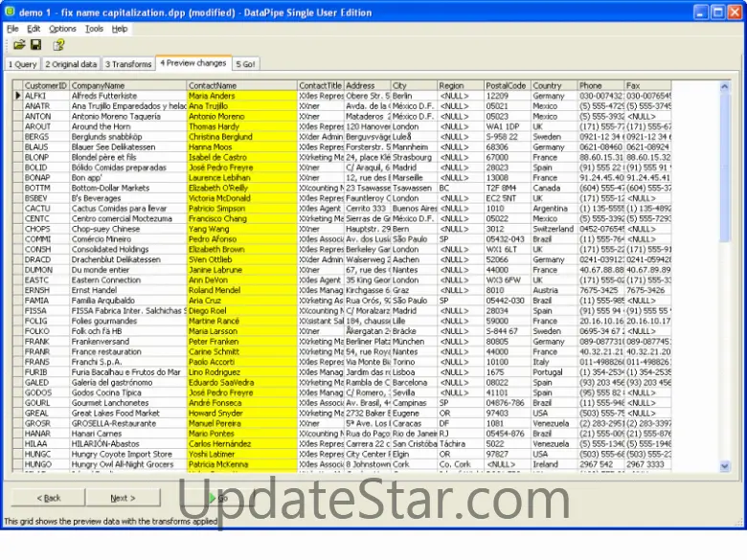This screenshot has height=560, width=747.
Task: Select the CustomerID cell 'BLONP'
Action: (46, 157)
